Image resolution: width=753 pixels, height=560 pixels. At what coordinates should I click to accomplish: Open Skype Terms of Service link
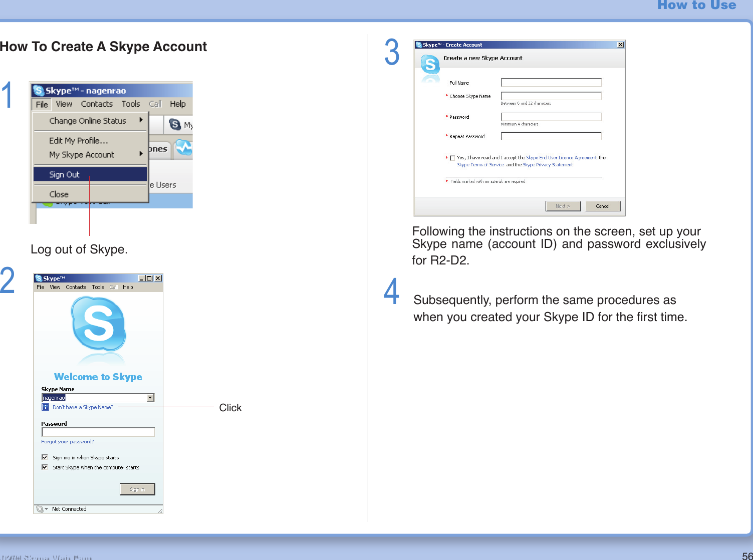[x=480, y=164]
